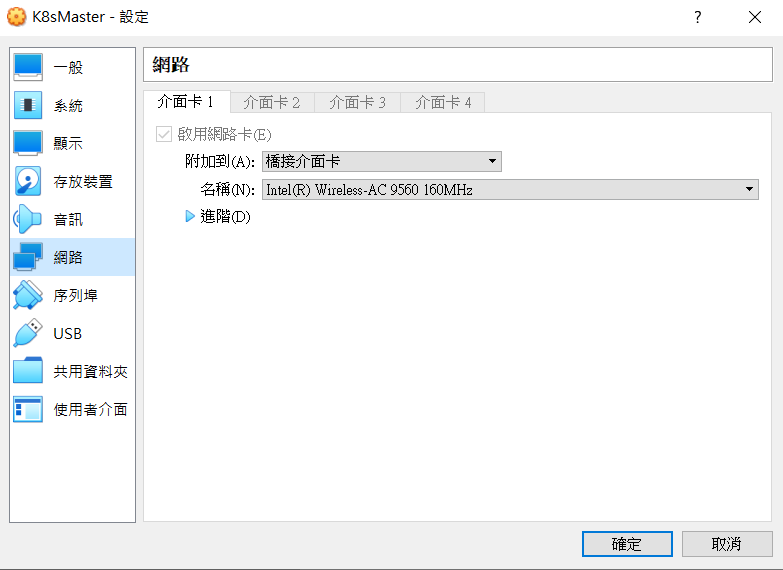This screenshot has width=783, height=570.
Task: Click the 存放裝置 text label in sidebar
Action: coord(83,181)
